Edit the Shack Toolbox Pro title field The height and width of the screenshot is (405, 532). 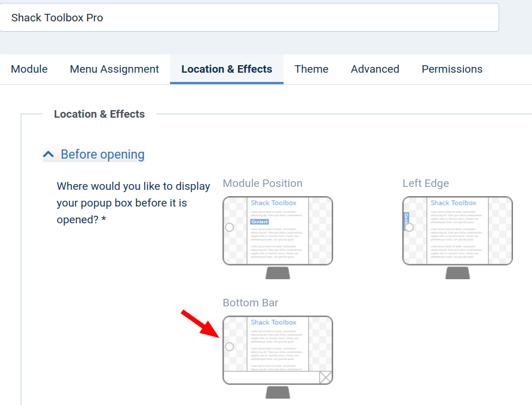250,18
